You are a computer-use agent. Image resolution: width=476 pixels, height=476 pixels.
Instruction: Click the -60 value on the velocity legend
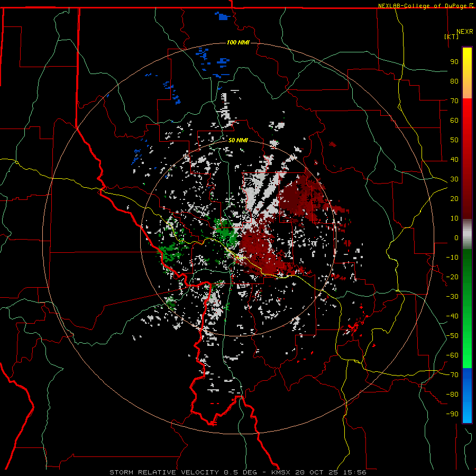click(452, 355)
